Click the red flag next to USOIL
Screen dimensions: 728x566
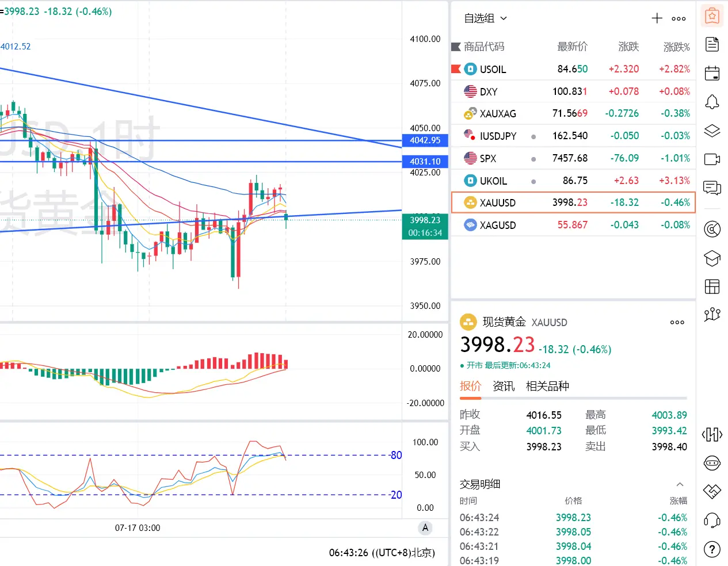pyautogui.click(x=456, y=69)
